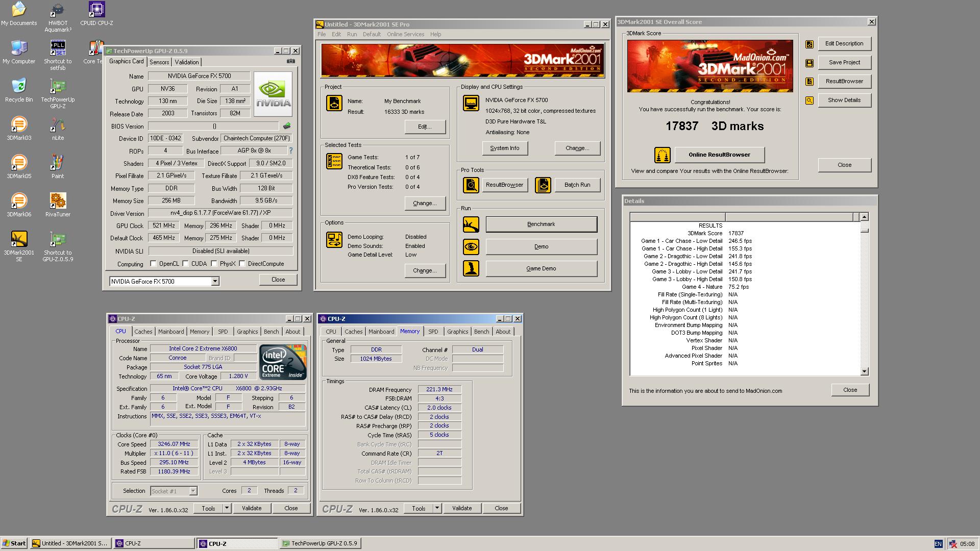Open the Socket #1 selection dropdown
The height and width of the screenshot is (551, 980).
pos(193,491)
